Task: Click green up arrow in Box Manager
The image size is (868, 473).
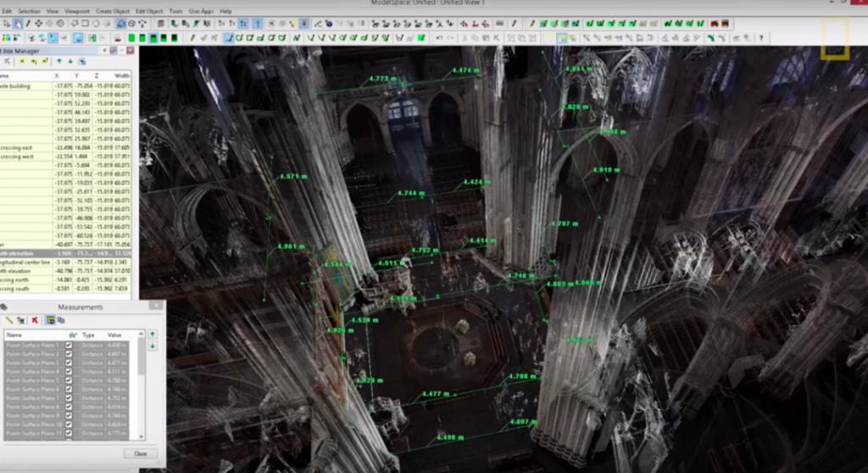Action: (59, 62)
